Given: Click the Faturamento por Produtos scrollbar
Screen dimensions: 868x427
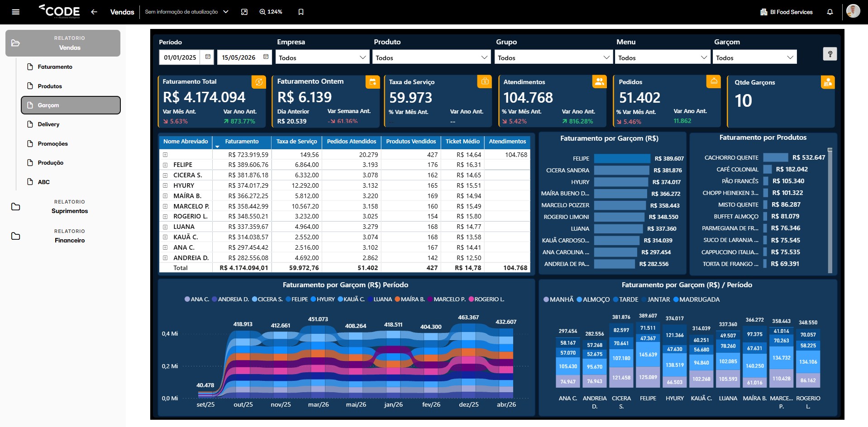Looking at the screenshot, I should click(830, 210).
